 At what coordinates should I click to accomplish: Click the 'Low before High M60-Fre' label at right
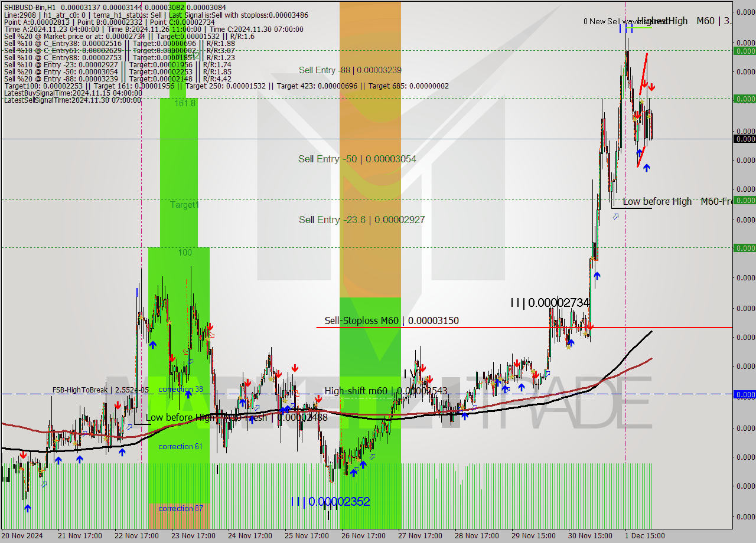pos(677,201)
